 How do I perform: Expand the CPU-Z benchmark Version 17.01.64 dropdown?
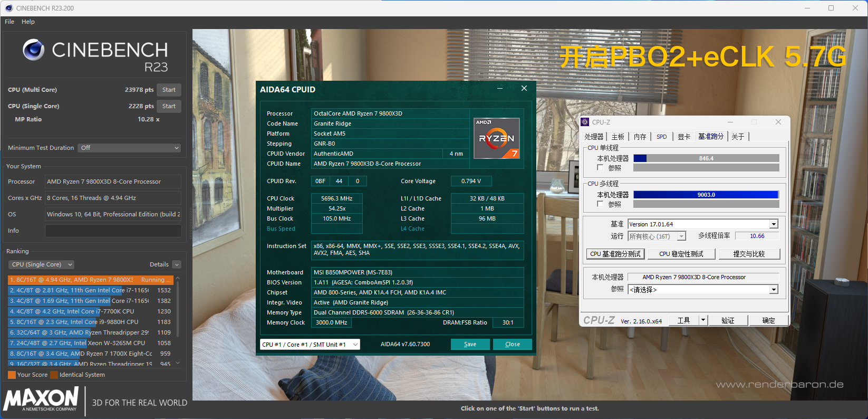click(x=774, y=224)
